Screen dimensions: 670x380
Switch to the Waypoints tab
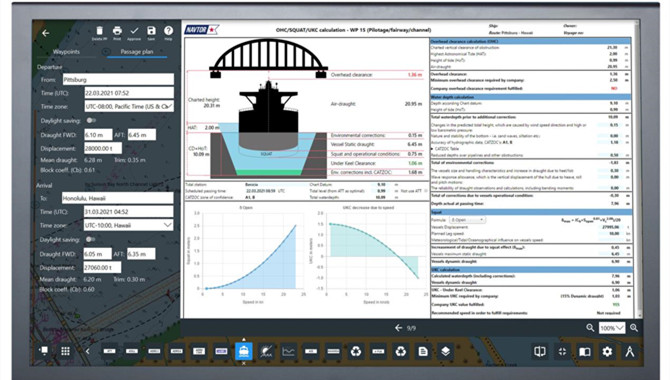[x=66, y=52]
